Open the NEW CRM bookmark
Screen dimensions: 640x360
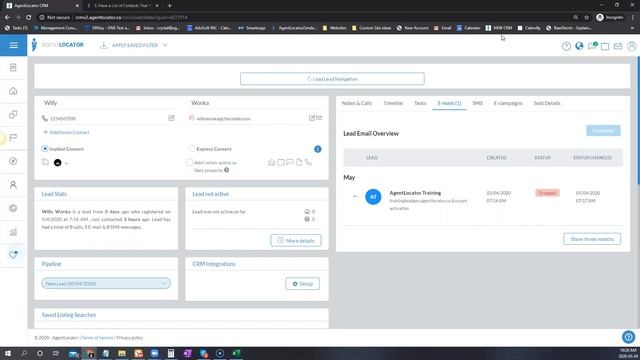point(499,28)
